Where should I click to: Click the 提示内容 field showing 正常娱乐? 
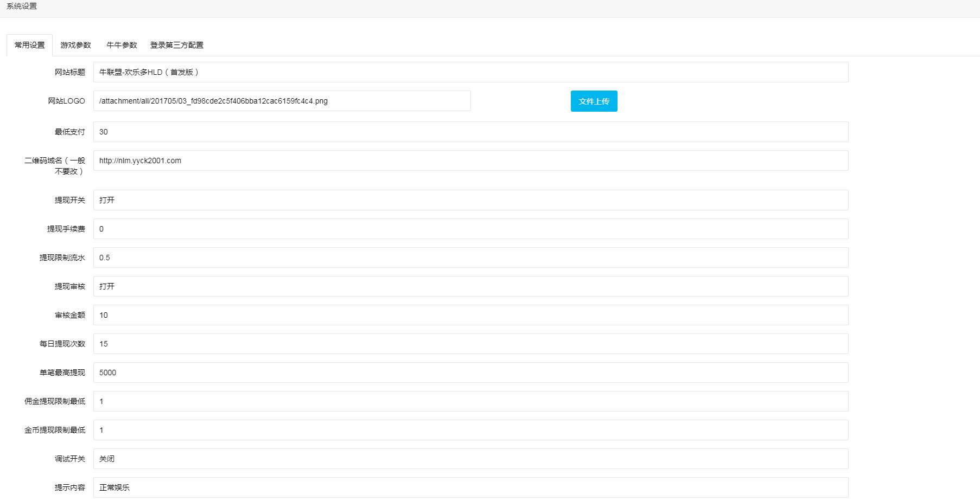(x=470, y=487)
